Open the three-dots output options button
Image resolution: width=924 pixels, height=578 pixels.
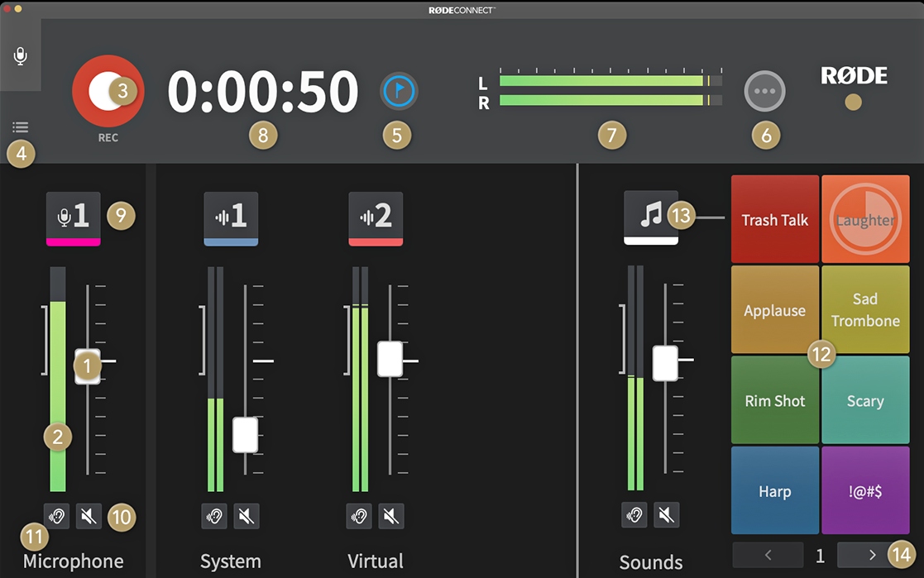(764, 91)
